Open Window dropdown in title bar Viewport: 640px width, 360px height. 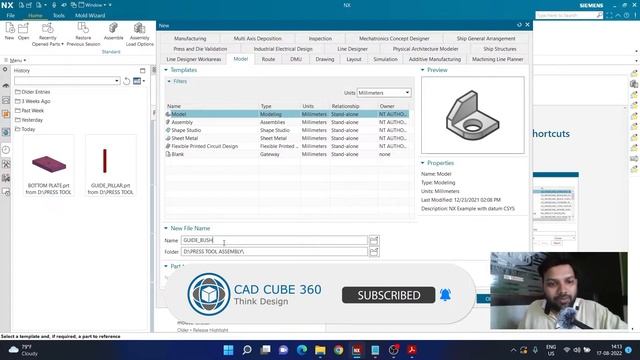tap(93, 5)
